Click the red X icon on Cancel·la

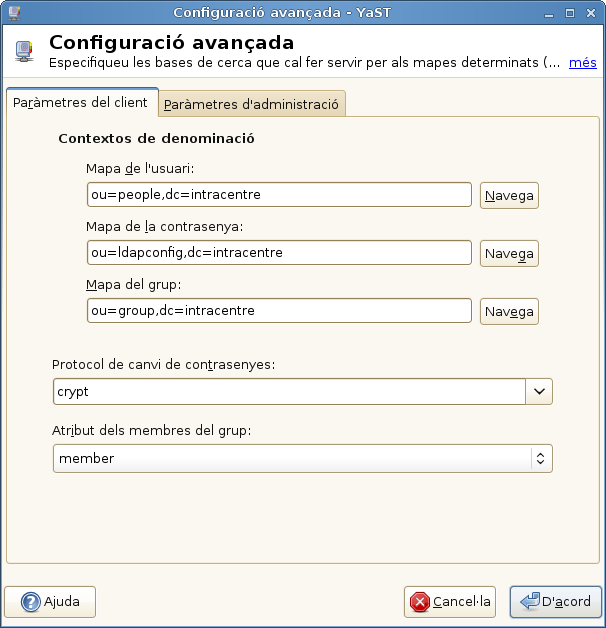click(x=420, y=602)
